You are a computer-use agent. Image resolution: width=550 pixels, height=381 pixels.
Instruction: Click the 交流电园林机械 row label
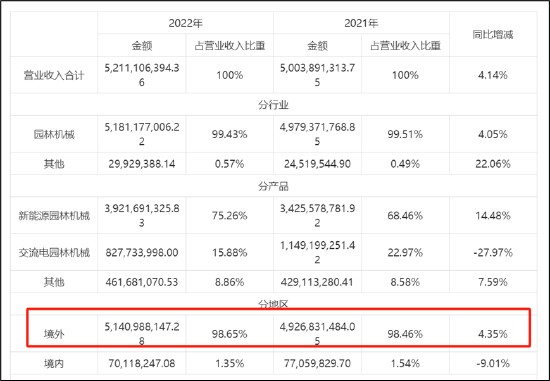[x=54, y=253]
